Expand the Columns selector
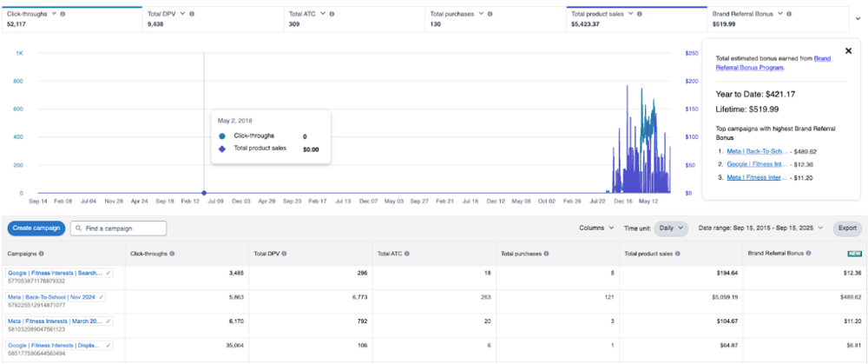The image size is (868, 364). pos(596,228)
